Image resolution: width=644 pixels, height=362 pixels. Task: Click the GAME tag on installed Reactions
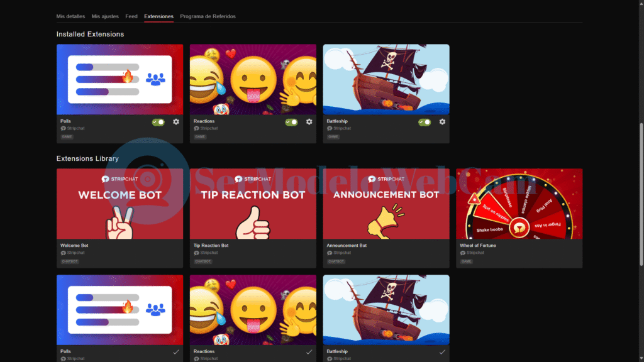click(200, 136)
